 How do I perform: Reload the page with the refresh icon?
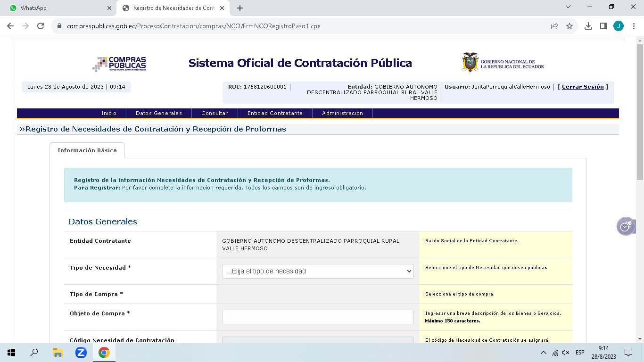[x=41, y=26]
